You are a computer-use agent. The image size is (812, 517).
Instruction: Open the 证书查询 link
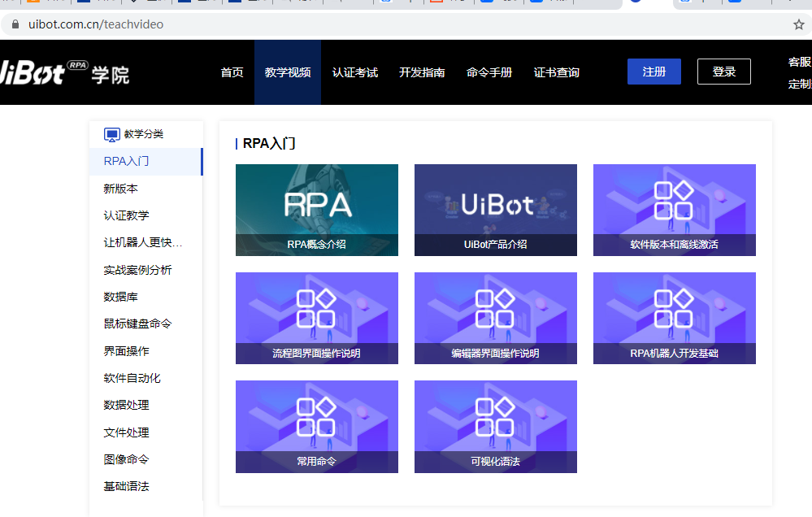pyautogui.click(x=556, y=72)
